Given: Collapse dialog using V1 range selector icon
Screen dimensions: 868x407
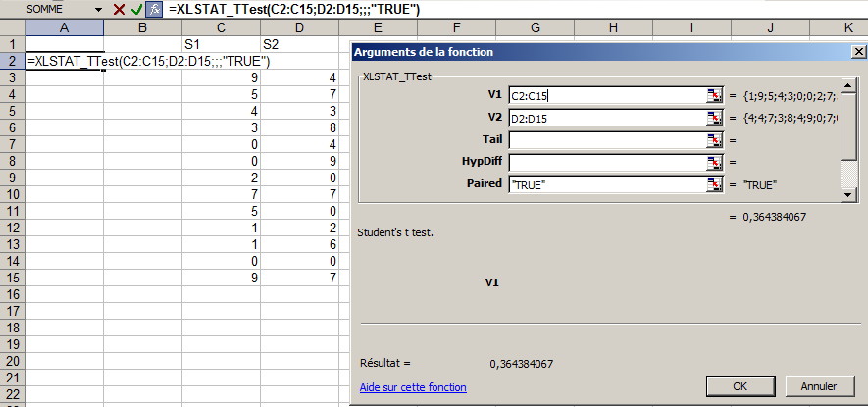Looking at the screenshot, I should click(714, 95).
